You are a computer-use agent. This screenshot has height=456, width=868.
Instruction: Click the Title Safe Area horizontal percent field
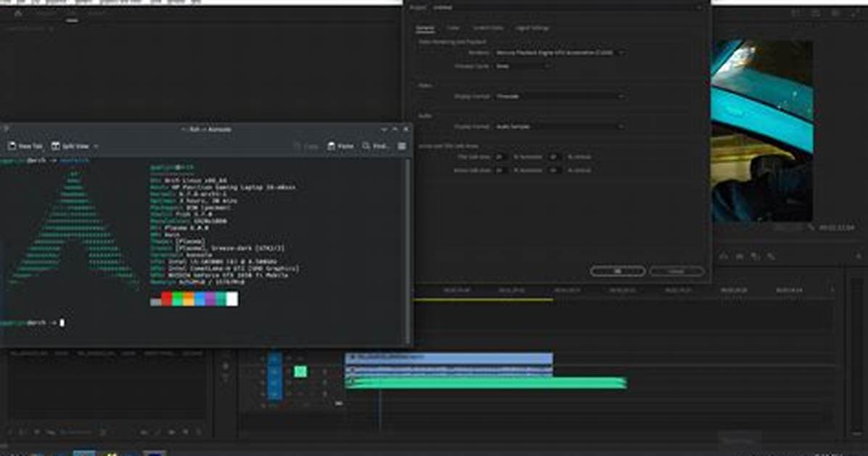coord(500,158)
